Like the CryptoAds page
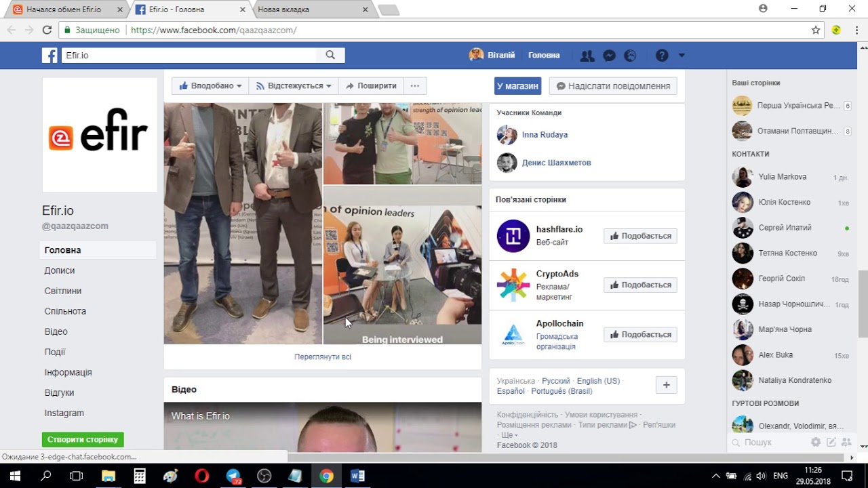The image size is (868, 488). 640,285
